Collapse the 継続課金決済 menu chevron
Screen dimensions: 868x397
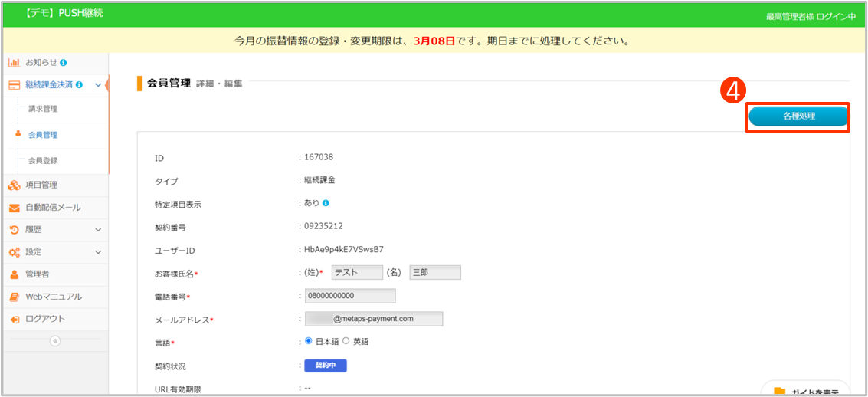(x=97, y=84)
